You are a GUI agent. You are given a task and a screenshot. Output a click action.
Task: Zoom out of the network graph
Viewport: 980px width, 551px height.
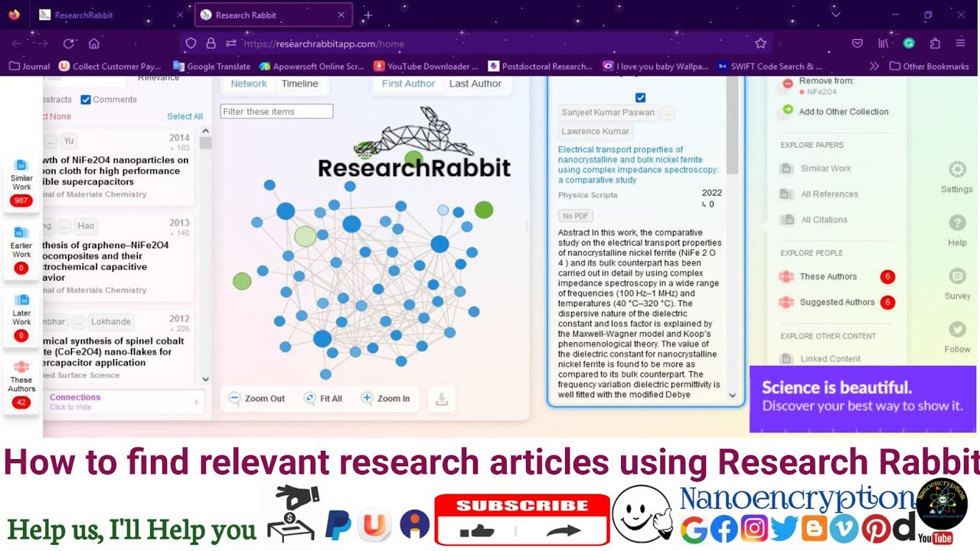tap(256, 398)
